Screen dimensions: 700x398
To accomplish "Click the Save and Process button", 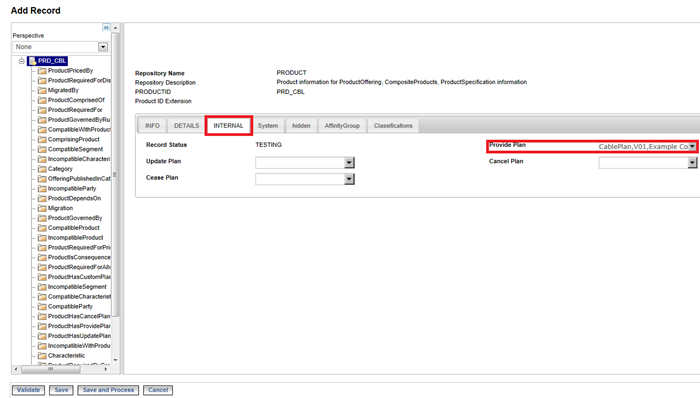I will (108, 390).
